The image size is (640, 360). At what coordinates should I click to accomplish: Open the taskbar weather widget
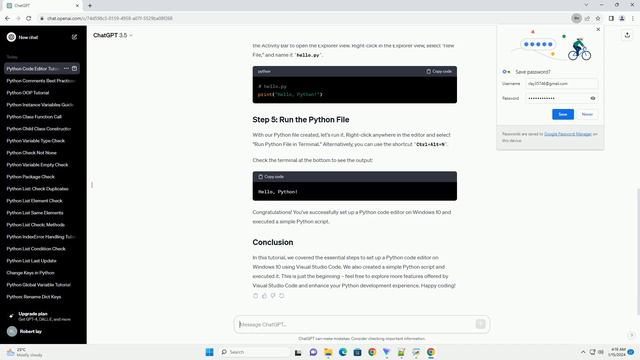(24, 352)
